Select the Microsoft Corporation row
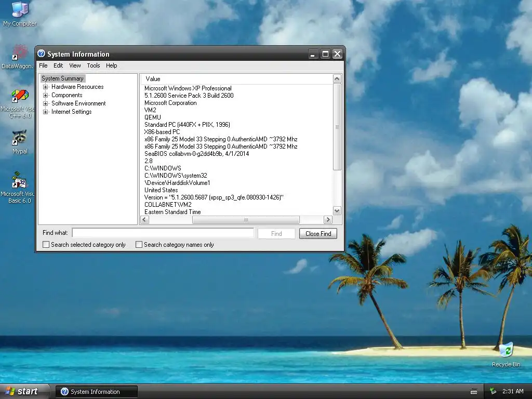 point(170,103)
